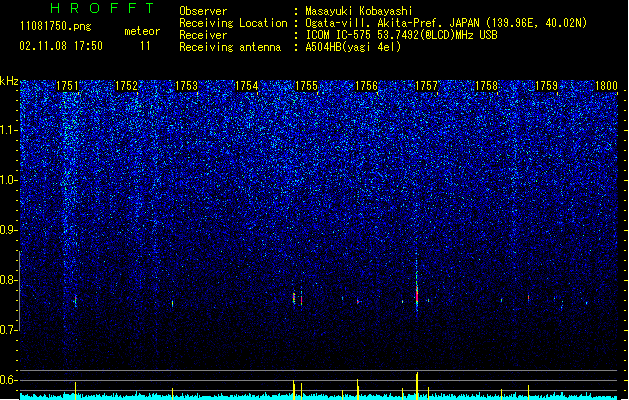Click the strong meteor echo near 1757
The width and height of the screenshot is (629, 400).
(x=417, y=295)
